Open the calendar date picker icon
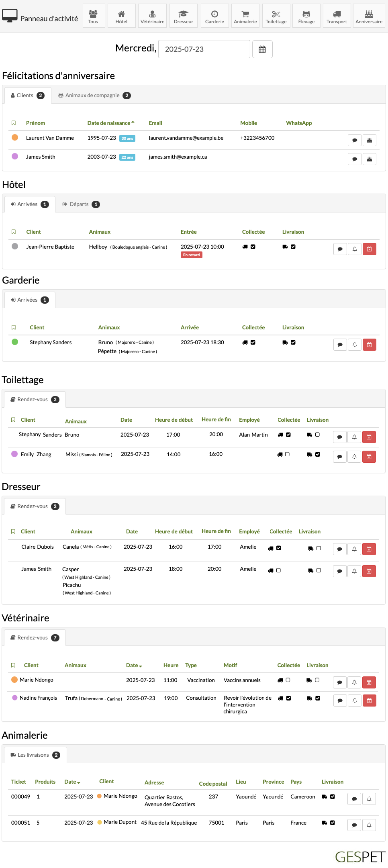This screenshot has height=868, width=388. (x=262, y=49)
